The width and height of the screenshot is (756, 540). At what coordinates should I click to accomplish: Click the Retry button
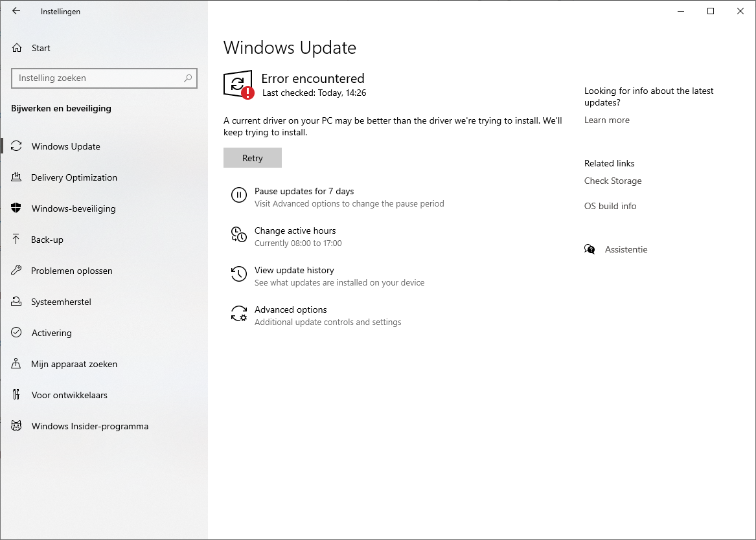point(253,158)
